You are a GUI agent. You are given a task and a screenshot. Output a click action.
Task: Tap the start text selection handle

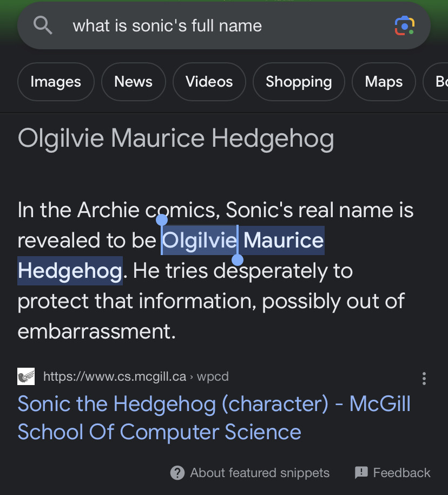pyautogui.click(x=162, y=220)
